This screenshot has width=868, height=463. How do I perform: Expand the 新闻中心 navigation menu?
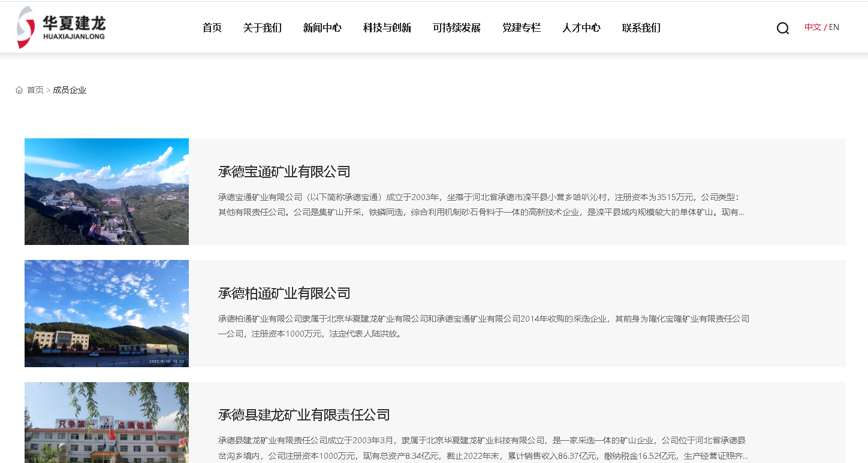tap(322, 28)
